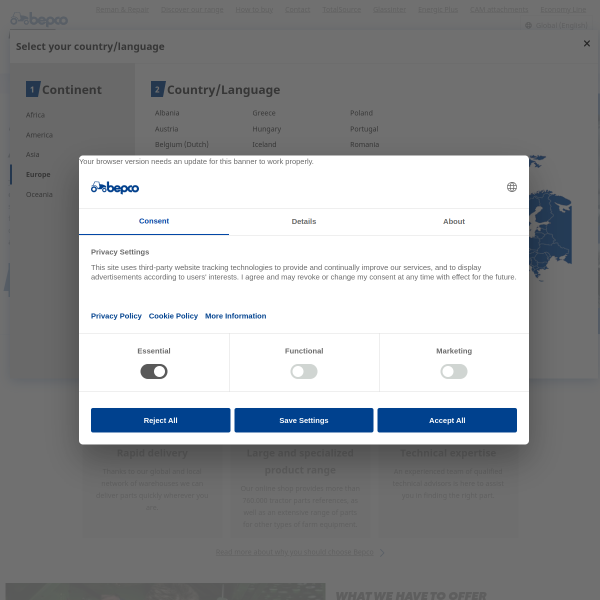
Task: Open How to buy nav link
Action: point(254,9)
